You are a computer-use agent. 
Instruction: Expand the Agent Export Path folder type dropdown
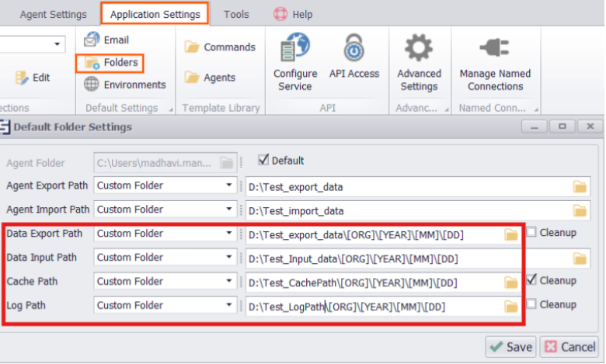coord(228,186)
